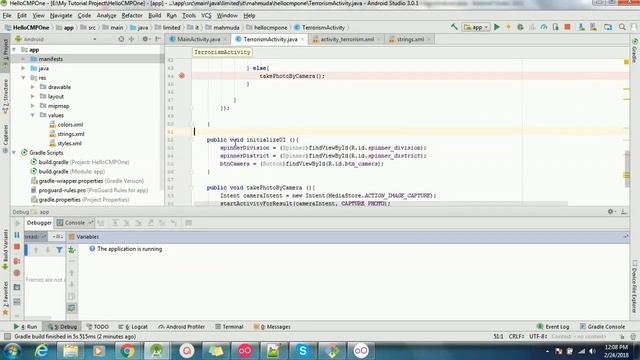Viewport: 640px width, 360px height.
Task: Open the Windows Explorer taskbar icon
Action: point(70,351)
